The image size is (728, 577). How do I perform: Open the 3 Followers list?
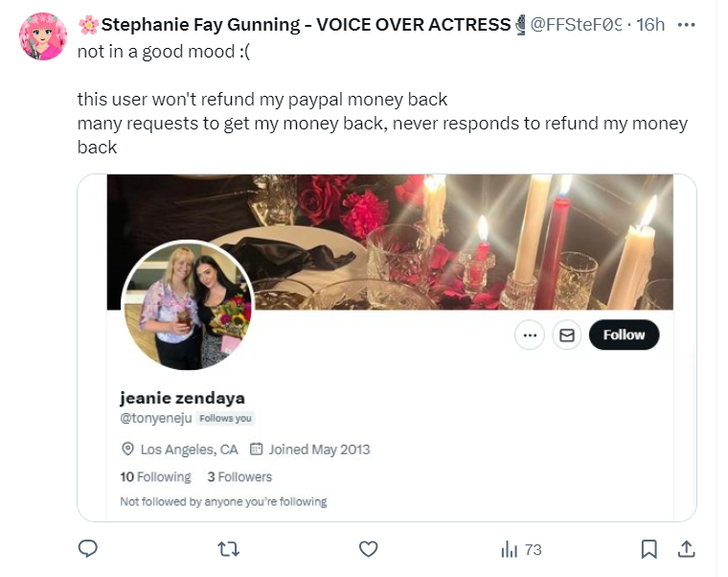pos(239,476)
